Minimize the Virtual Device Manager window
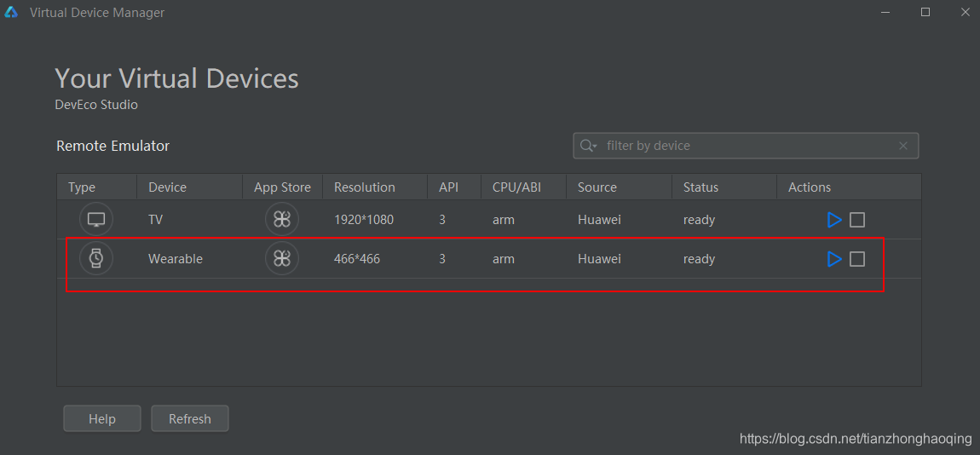980x455 pixels. pos(885,12)
